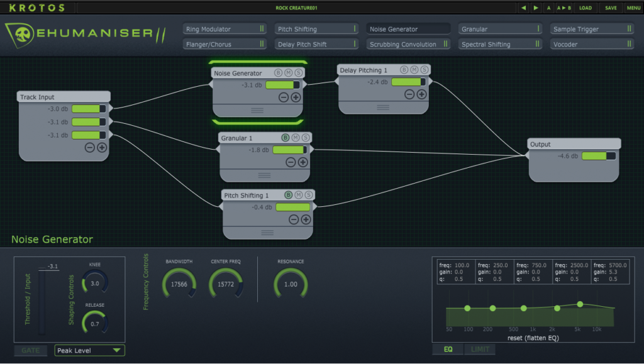Mute the Noise Generator node with M
This screenshot has height=364, width=644.
point(289,73)
